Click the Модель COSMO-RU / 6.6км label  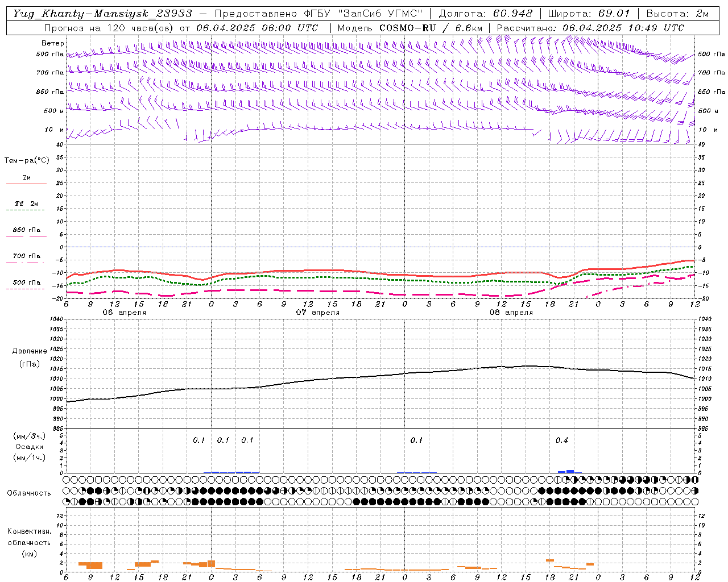coord(410,28)
